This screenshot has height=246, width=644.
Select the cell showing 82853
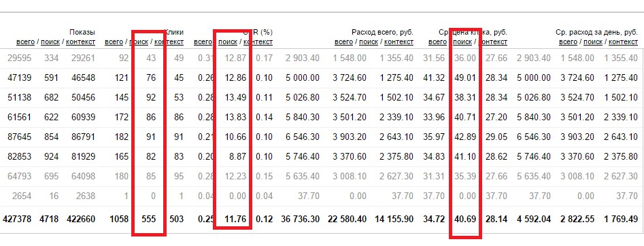pos(19,156)
